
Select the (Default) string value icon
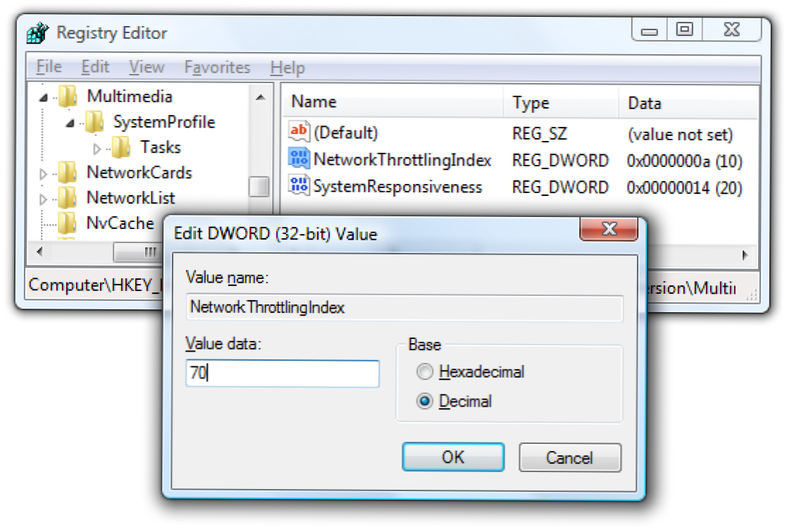(x=299, y=132)
